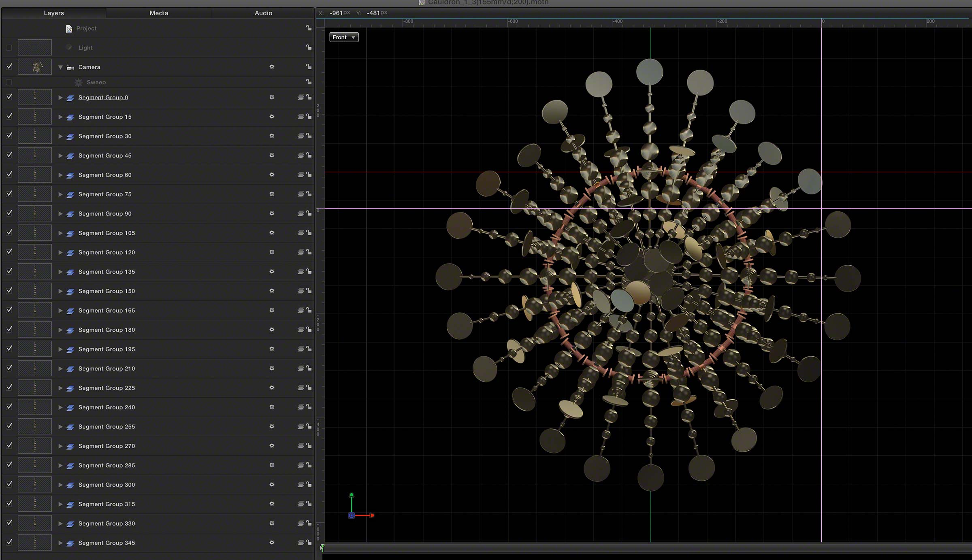Select the Segment Group 105 label
Image resolution: width=972 pixels, height=560 pixels.
pyautogui.click(x=107, y=233)
